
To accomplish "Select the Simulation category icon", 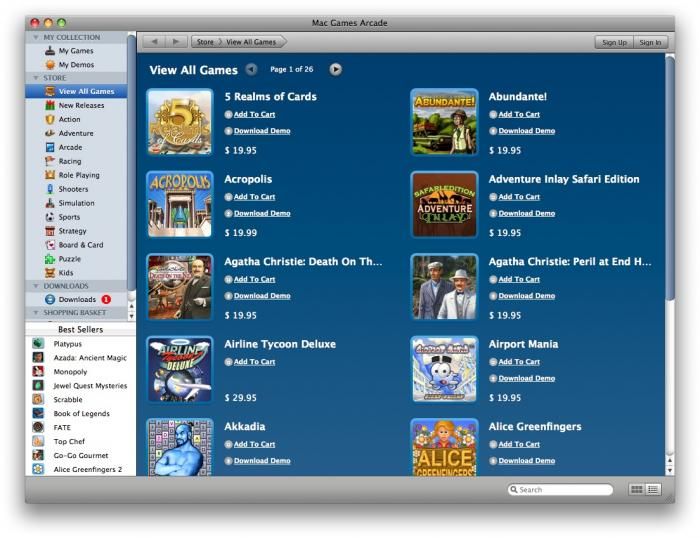I will coord(50,203).
